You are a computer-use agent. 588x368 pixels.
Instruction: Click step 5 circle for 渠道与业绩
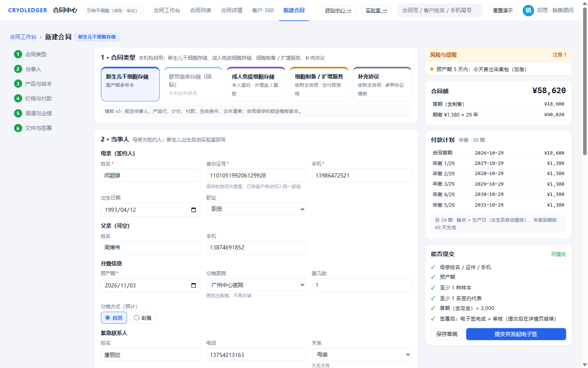tap(18, 113)
